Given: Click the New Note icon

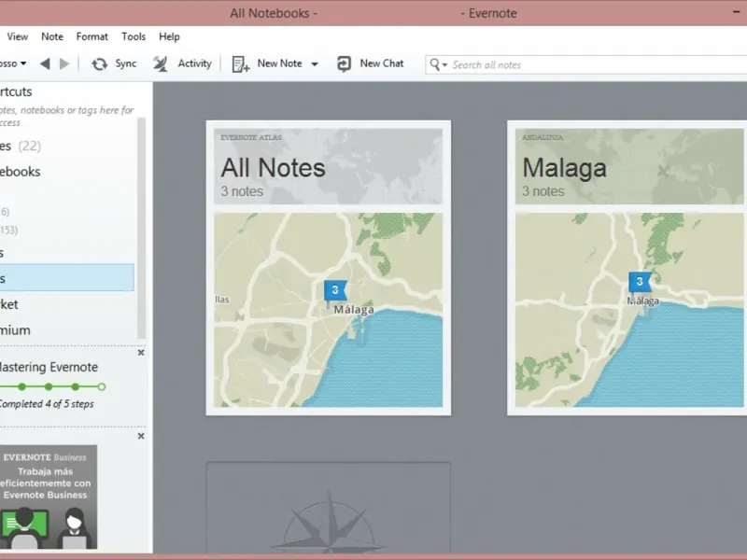Looking at the screenshot, I should point(241,63).
